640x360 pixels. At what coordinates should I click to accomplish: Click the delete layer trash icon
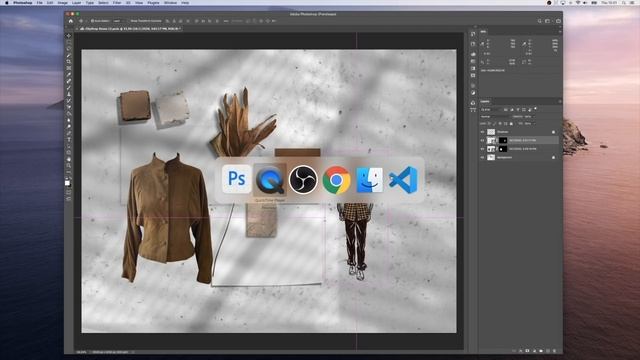point(554,351)
